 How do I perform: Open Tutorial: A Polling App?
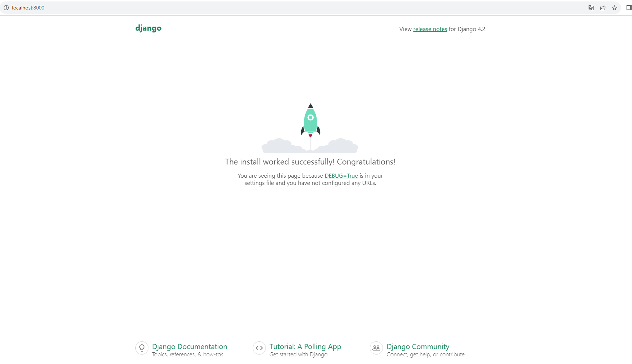tap(305, 346)
